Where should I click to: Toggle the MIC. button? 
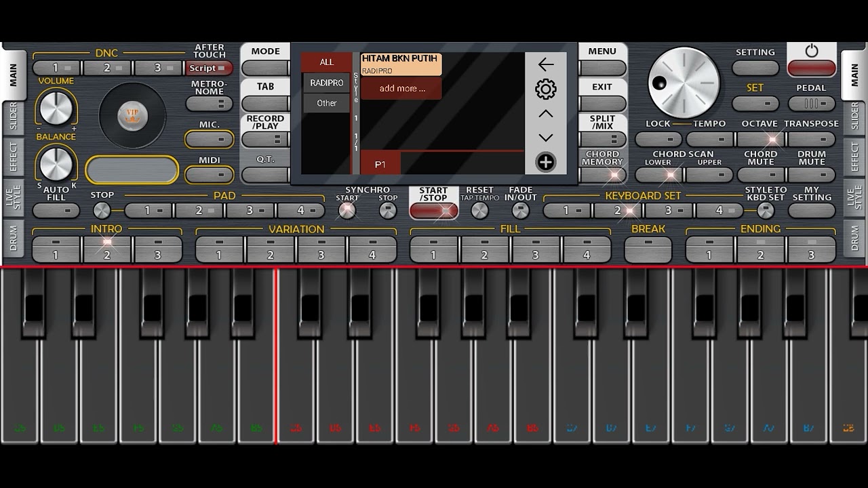pos(210,139)
